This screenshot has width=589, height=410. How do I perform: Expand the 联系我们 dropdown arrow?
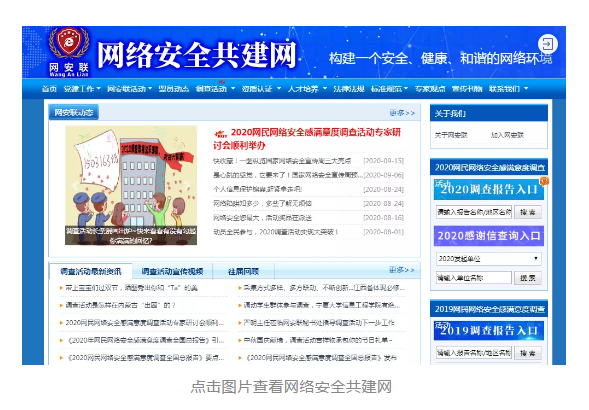point(526,89)
